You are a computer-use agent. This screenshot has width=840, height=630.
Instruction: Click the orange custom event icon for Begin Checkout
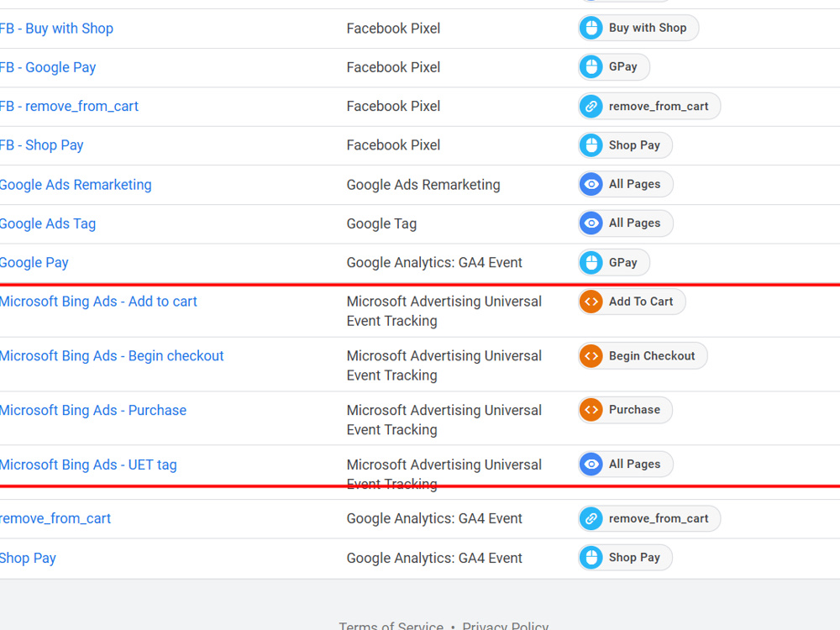click(591, 355)
